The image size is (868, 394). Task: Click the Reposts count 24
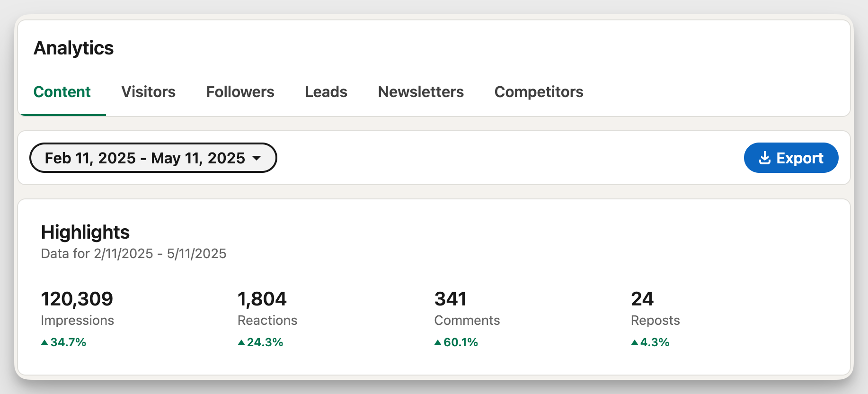(x=642, y=299)
